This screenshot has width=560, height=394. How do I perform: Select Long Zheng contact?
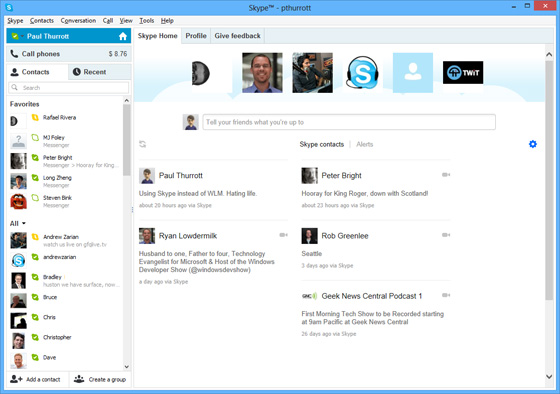(66, 181)
